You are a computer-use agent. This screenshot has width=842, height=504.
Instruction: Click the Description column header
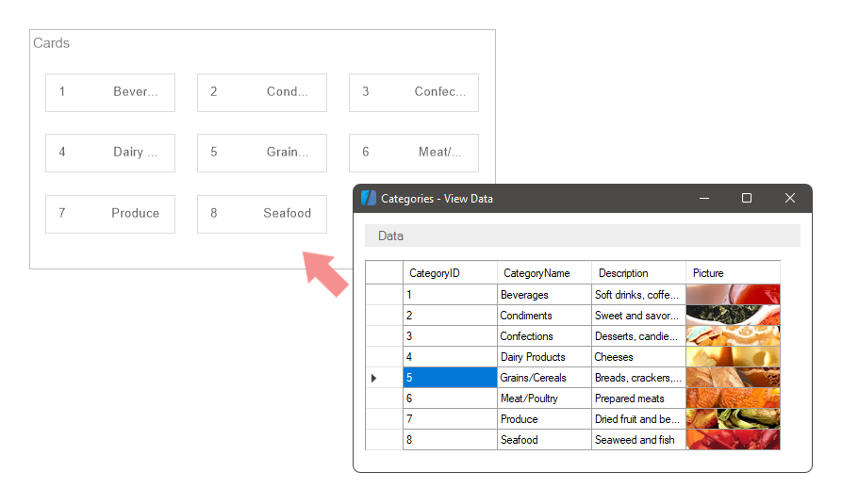pyautogui.click(x=638, y=273)
